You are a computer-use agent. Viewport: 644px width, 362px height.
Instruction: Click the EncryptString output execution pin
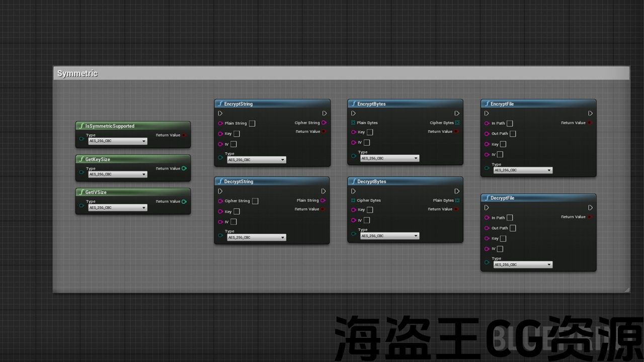click(325, 114)
